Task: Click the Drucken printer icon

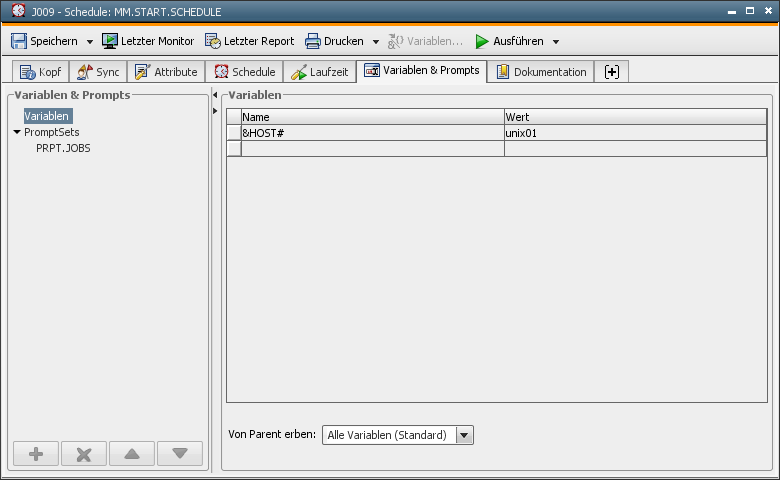Action: tap(312, 41)
